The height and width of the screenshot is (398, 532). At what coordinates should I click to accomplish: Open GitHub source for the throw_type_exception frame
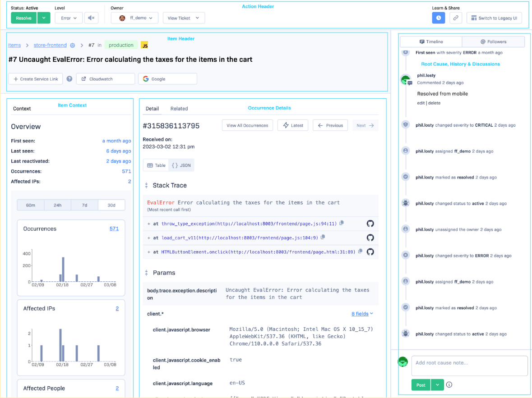point(370,224)
